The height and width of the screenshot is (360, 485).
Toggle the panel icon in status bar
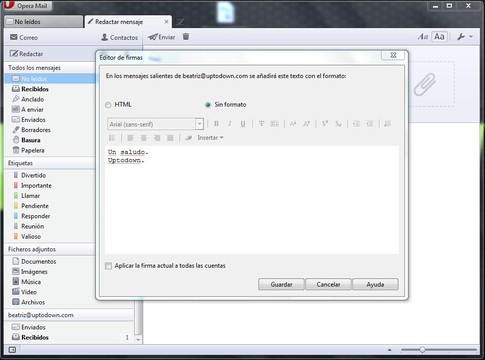(x=12, y=350)
